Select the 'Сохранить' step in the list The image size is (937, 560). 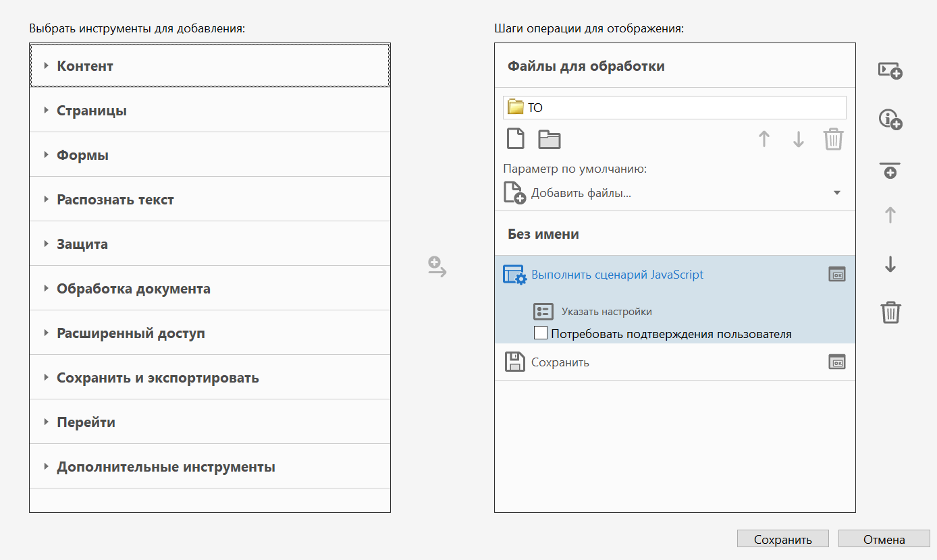(560, 362)
